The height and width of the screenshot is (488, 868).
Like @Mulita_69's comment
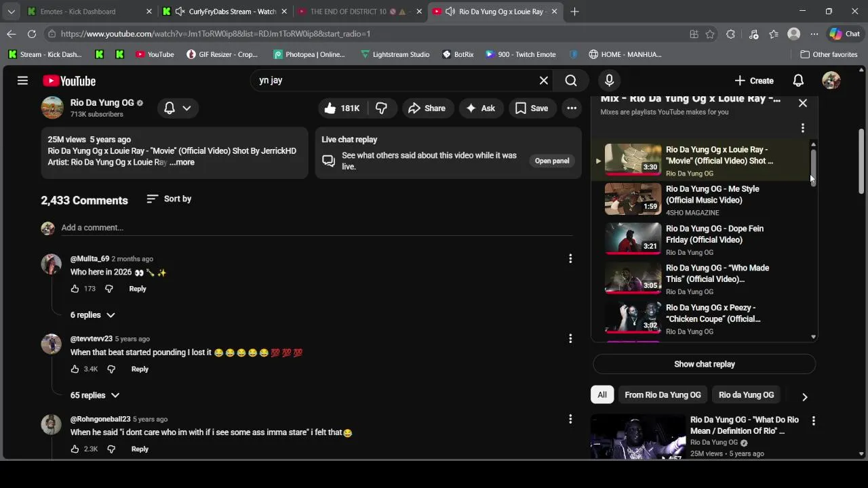75,289
